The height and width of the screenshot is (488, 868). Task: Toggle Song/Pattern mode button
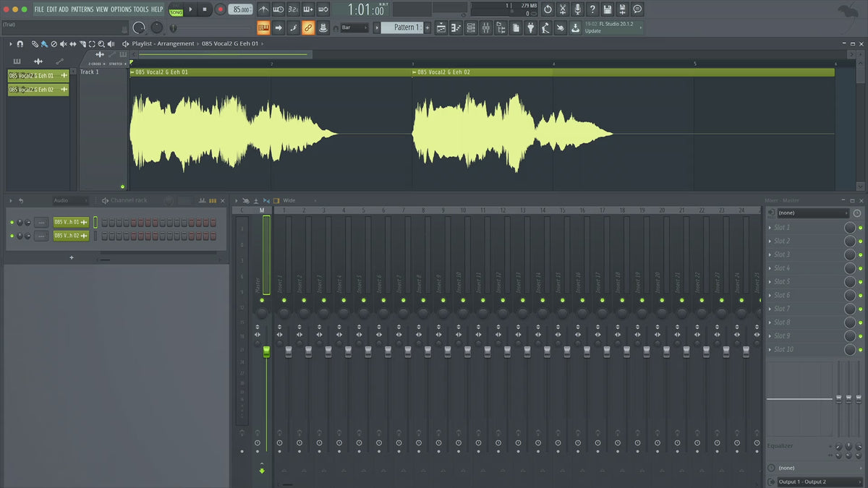point(176,11)
